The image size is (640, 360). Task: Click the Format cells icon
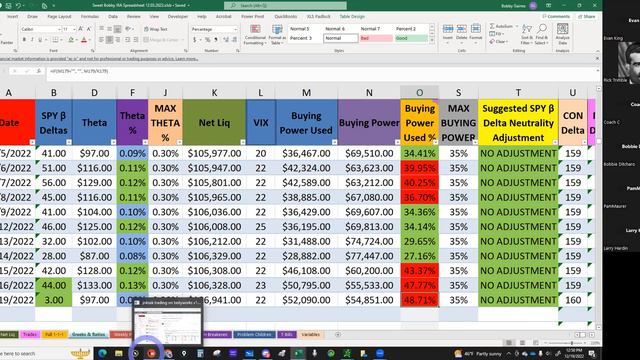476,33
